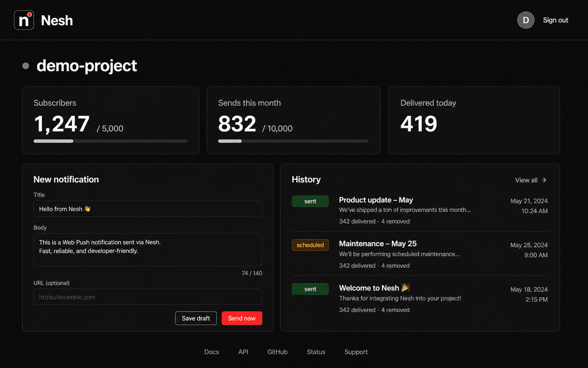Click the History heading
This screenshot has width=588, height=368.
(x=306, y=180)
